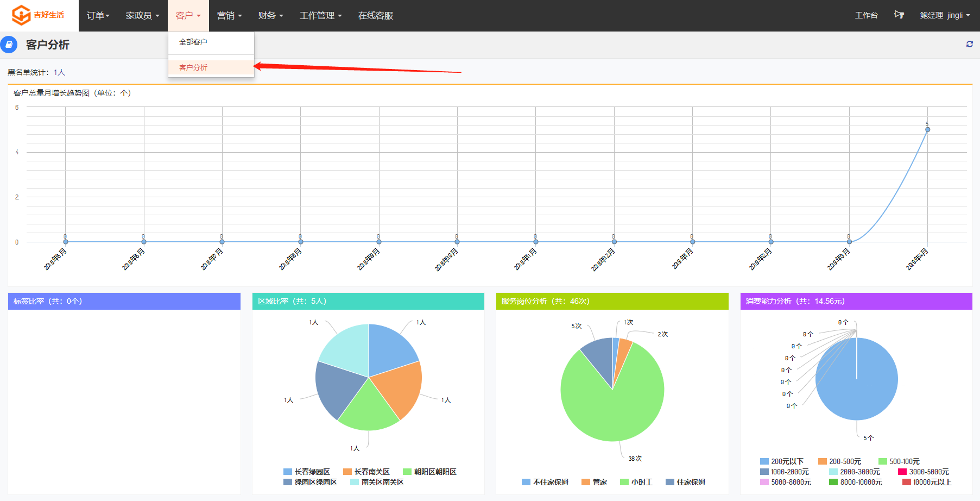980x501 pixels.
Task: Click the blacklist count 1人
Action: pos(59,72)
